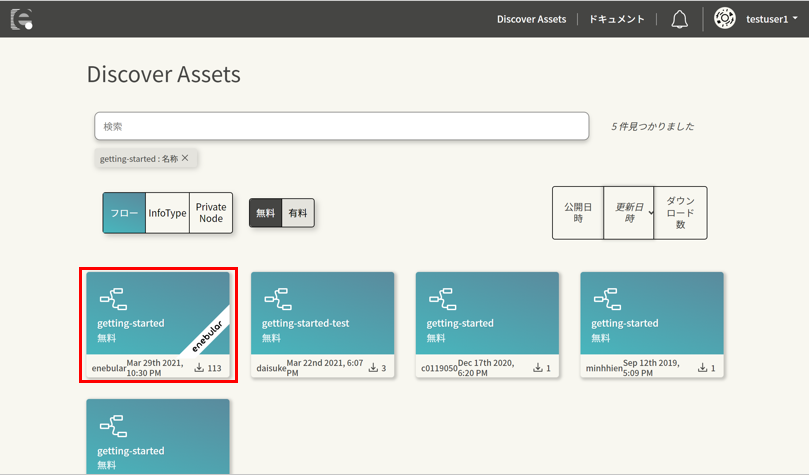This screenshot has width=809, height=475.
Task: Focus the 検索 search field
Action: tap(342, 126)
